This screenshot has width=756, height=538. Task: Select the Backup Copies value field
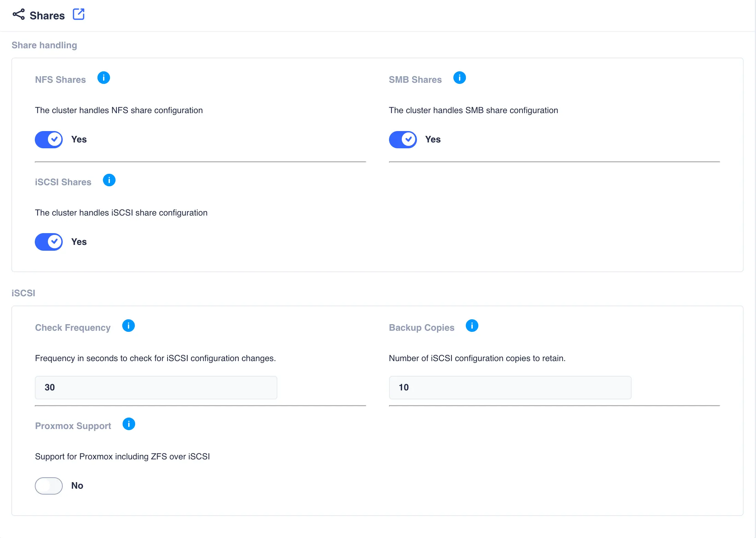510,387
